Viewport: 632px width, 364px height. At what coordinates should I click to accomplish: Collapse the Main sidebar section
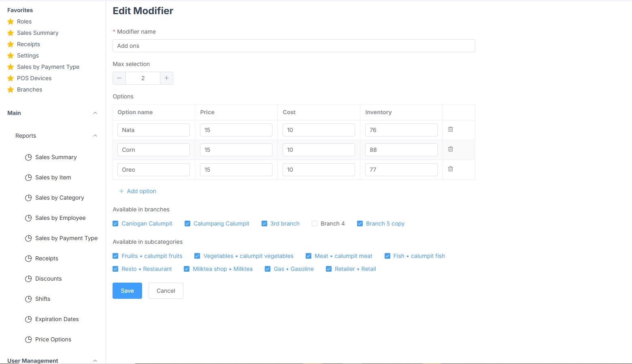point(95,113)
